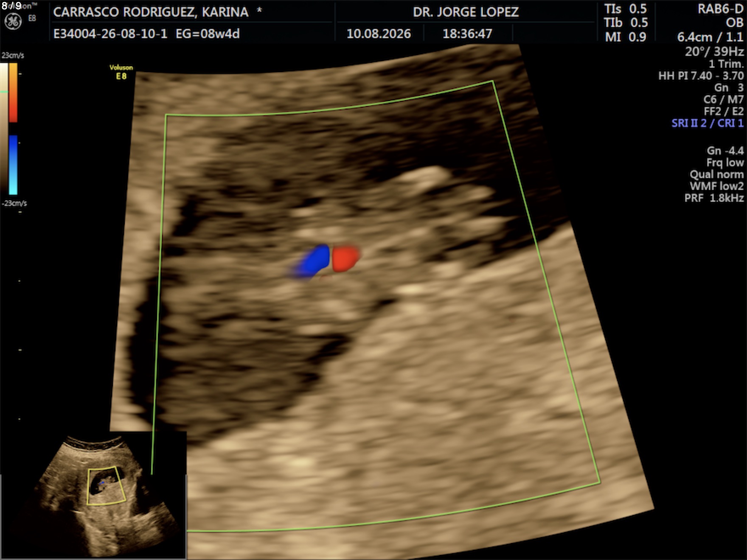Image resolution: width=747 pixels, height=560 pixels.
Task: Click the 8 / 9 image counter
Action: click(x=11, y=6)
